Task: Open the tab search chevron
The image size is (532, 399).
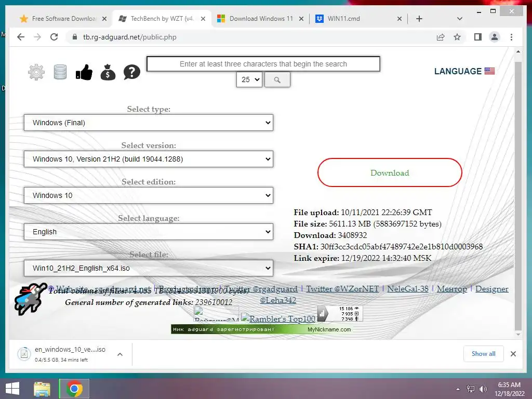Action: 459,19
